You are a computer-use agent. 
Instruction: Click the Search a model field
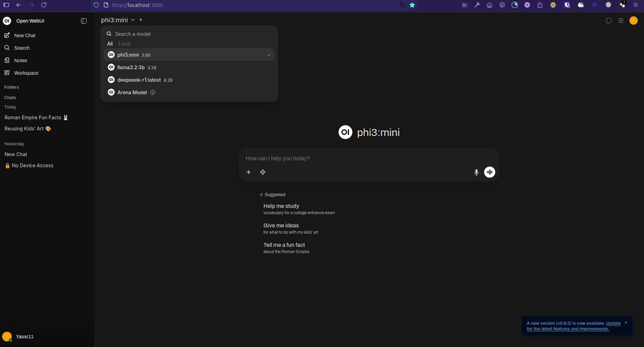tap(189, 34)
